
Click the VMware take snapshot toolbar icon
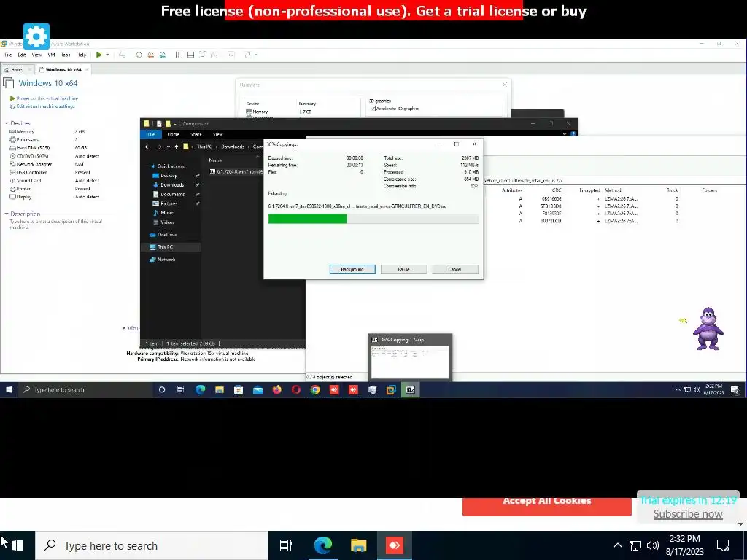[139, 55]
